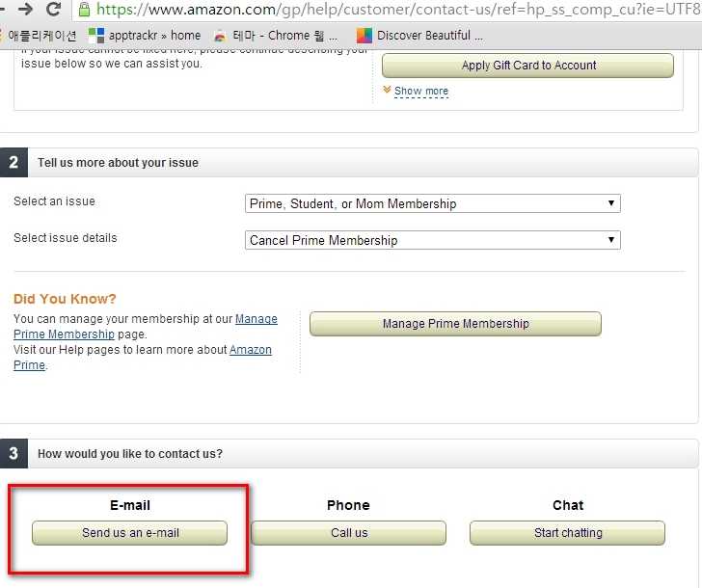This screenshot has height=588, width=702.
Task: Click the forward arrow navigation icon
Action: click(x=25, y=9)
